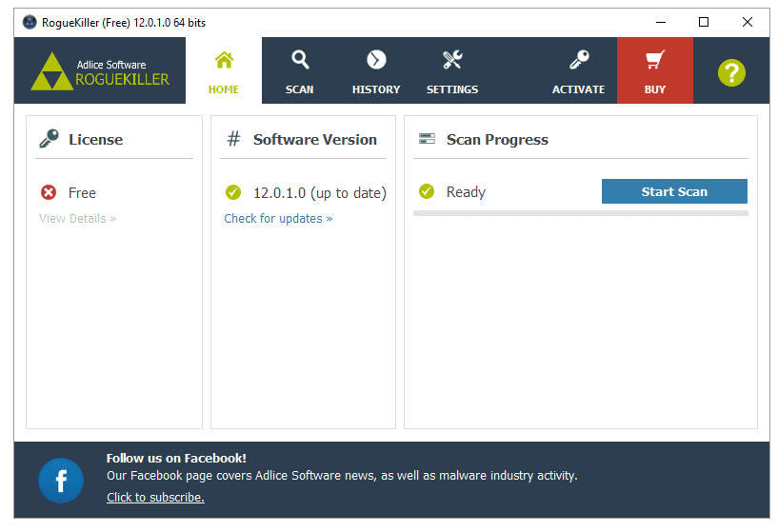Screen dimensions: 778x532
Task: Click the Facebook logo icon
Action: pyautogui.click(x=61, y=481)
